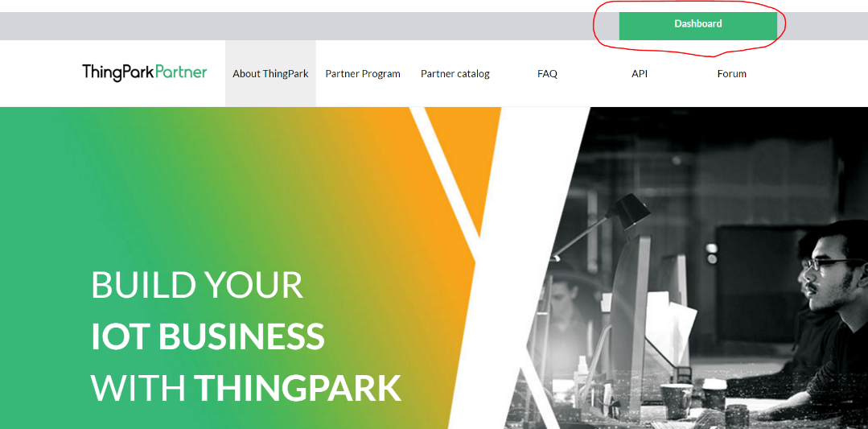Screen dimensions: 868x429
Task: Open the Partner Program menu
Action: (x=363, y=73)
